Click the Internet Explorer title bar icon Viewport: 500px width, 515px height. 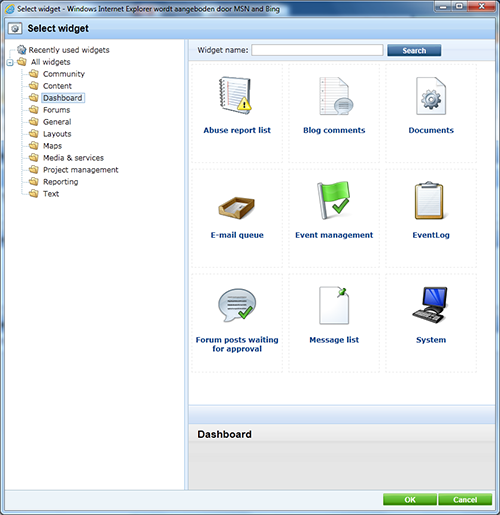click(10, 9)
